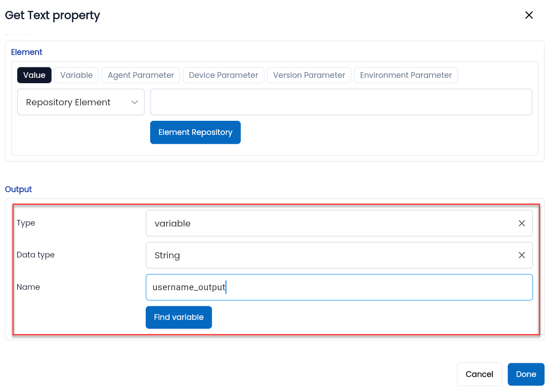This screenshot has height=392, width=549.
Task: Choose Agent Parameter as element source
Action: (x=140, y=75)
